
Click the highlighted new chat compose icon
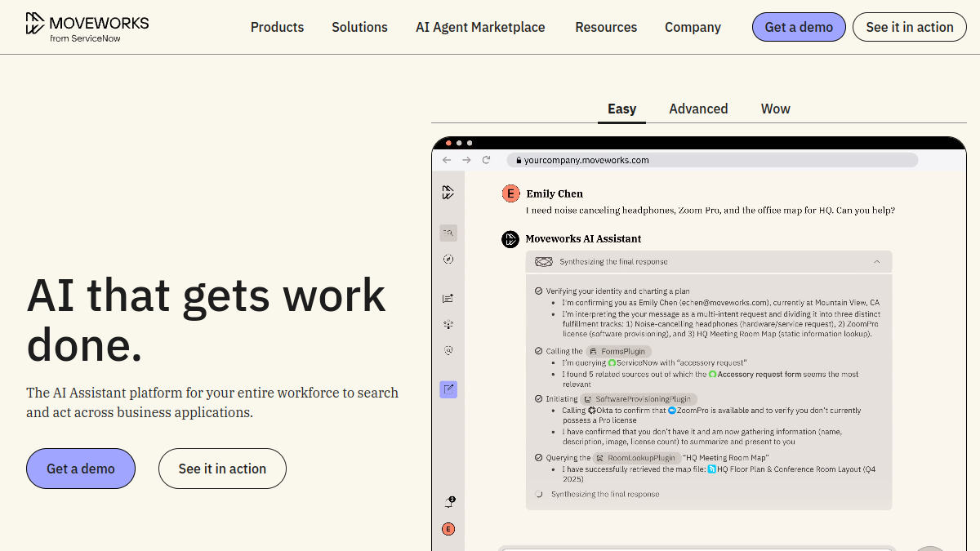(x=448, y=389)
